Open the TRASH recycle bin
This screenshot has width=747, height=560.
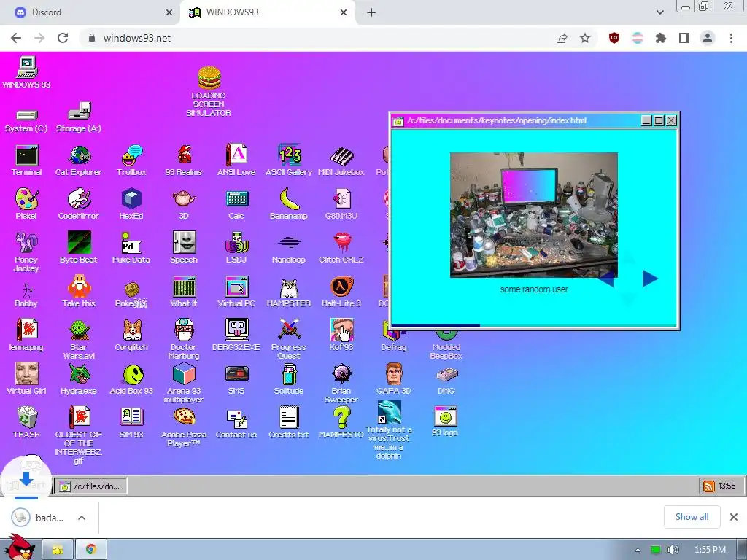coord(27,418)
